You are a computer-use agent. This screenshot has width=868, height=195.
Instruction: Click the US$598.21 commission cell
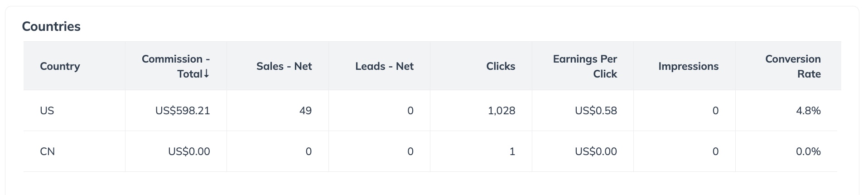(x=183, y=111)
